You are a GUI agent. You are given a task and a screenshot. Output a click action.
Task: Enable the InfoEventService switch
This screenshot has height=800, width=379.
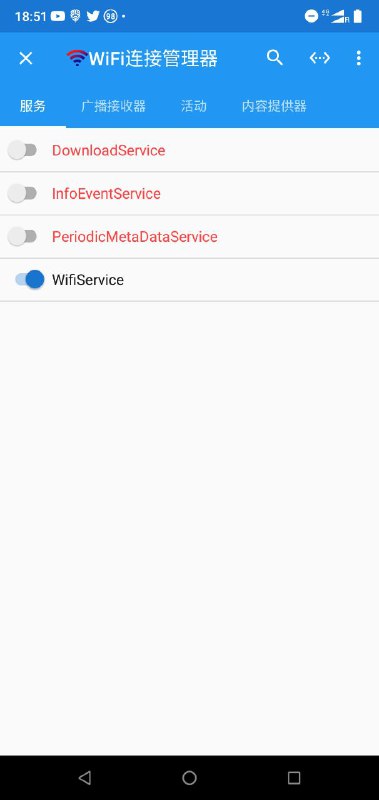click(x=22, y=193)
